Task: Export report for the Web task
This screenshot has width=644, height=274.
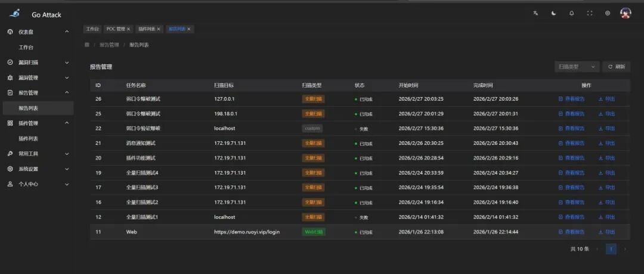Action: pos(607,232)
